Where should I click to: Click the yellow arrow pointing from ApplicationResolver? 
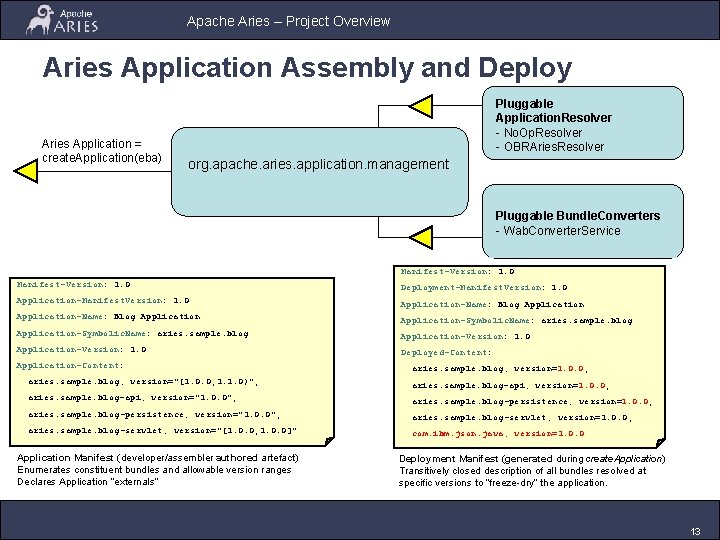click(x=421, y=106)
